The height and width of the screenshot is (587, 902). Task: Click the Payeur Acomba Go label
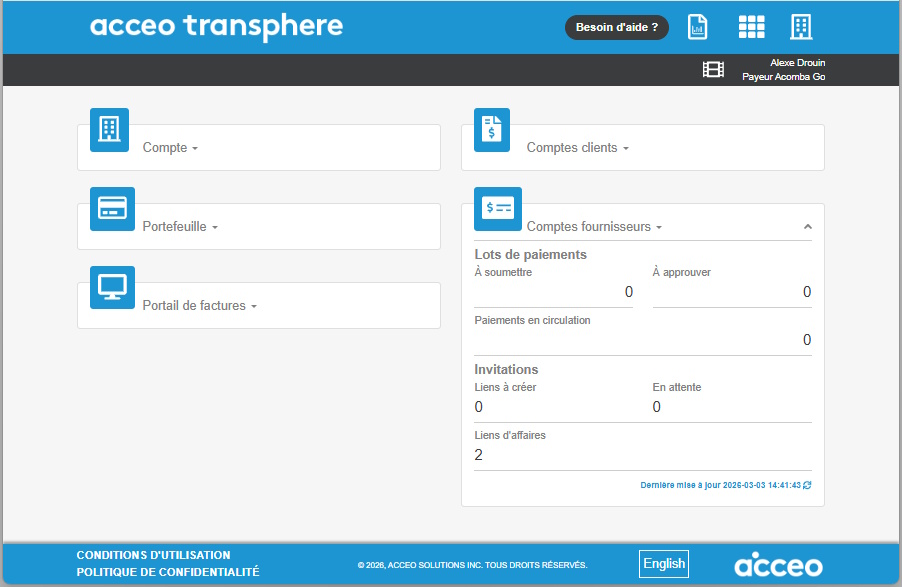(x=783, y=77)
